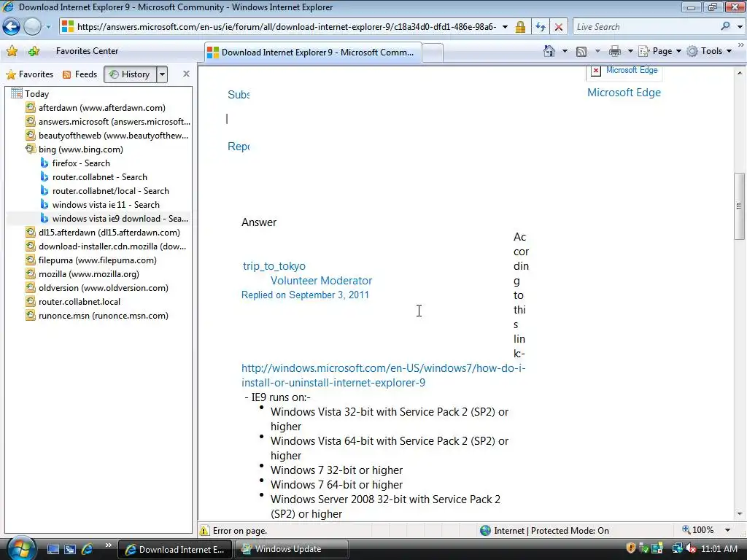Open trip_to_tokyo user profile link
Image resolution: width=747 pixels, height=560 pixels.
[274, 265]
